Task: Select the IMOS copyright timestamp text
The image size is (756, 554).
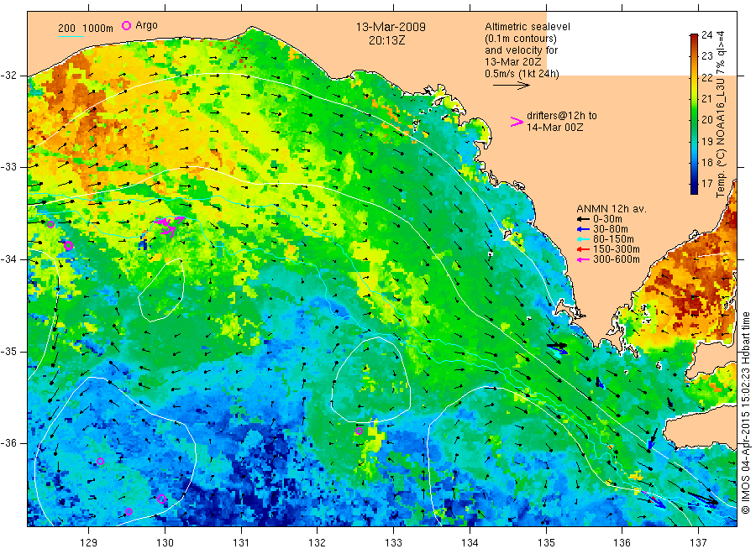Action: coord(746,412)
